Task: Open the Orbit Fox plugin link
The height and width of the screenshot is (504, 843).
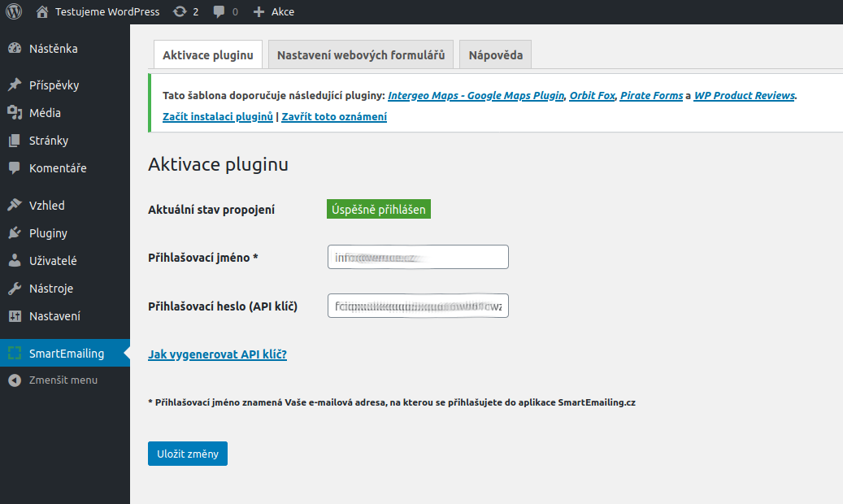Action: coord(592,96)
